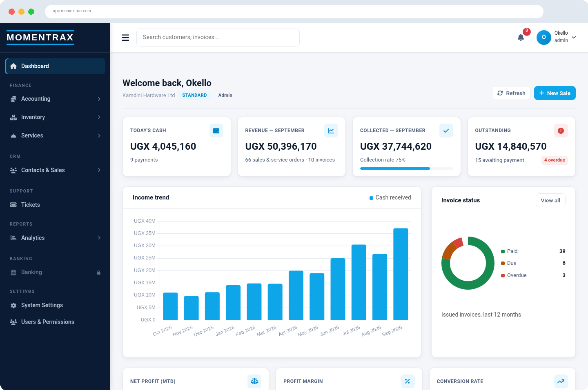This screenshot has width=588, height=390.
Task: Open notifications bell icon
Action: [521, 38]
